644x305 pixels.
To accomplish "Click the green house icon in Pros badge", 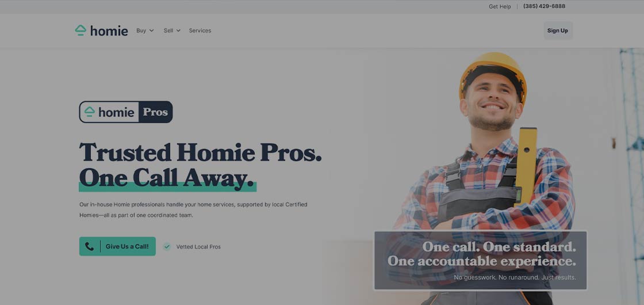I will (x=90, y=112).
